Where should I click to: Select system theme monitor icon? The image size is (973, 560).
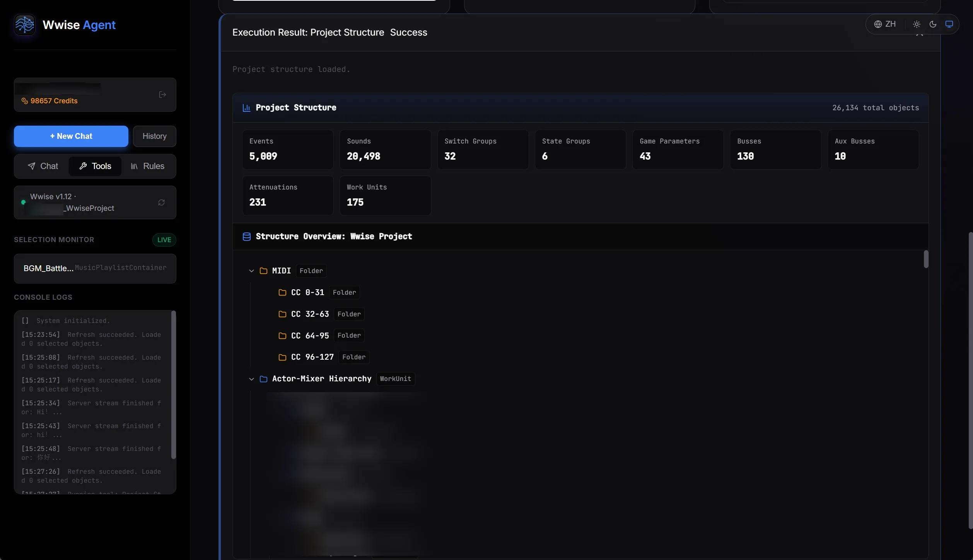click(949, 24)
